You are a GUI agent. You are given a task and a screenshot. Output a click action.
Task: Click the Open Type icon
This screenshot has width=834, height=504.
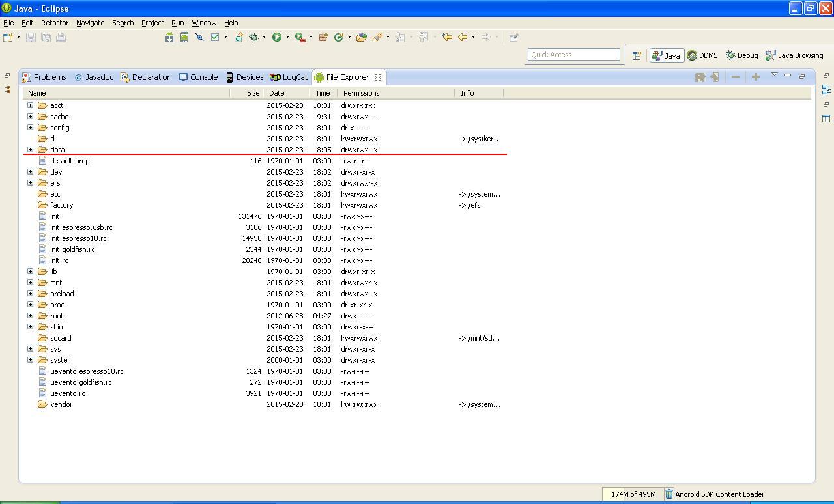[x=362, y=38]
